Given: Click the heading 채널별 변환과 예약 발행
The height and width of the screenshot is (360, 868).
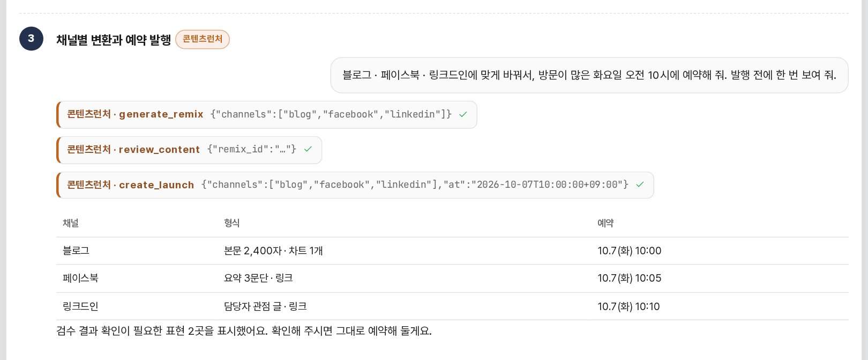Looking at the screenshot, I should click(x=114, y=40).
